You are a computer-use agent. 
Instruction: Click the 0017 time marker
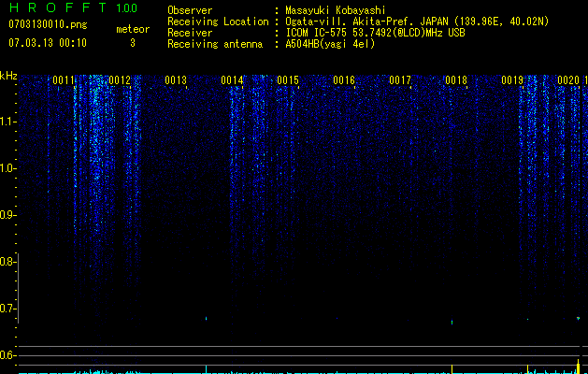pos(400,80)
